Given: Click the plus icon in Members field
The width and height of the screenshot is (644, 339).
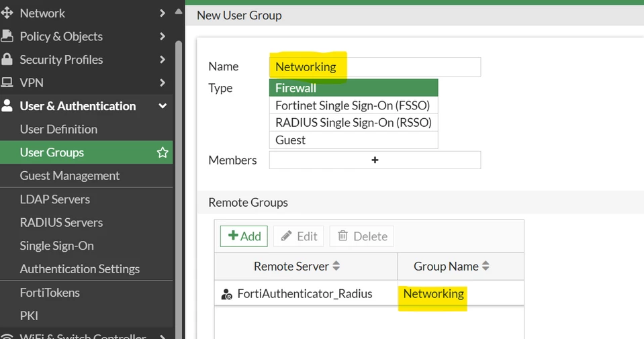Looking at the screenshot, I should pyautogui.click(x=375, y=160).
